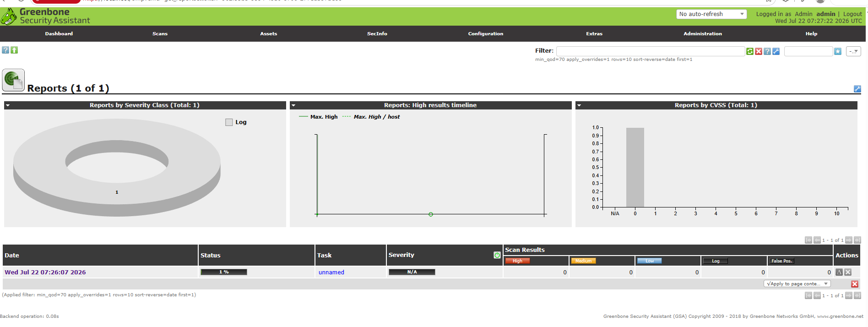Click the 1 % status progress bar
This screenshot has width=868, height=327.
(224, 272)
